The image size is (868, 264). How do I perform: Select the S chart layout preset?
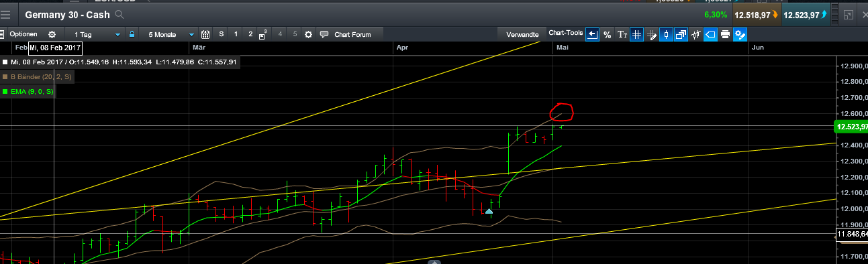tap(221, 34)
